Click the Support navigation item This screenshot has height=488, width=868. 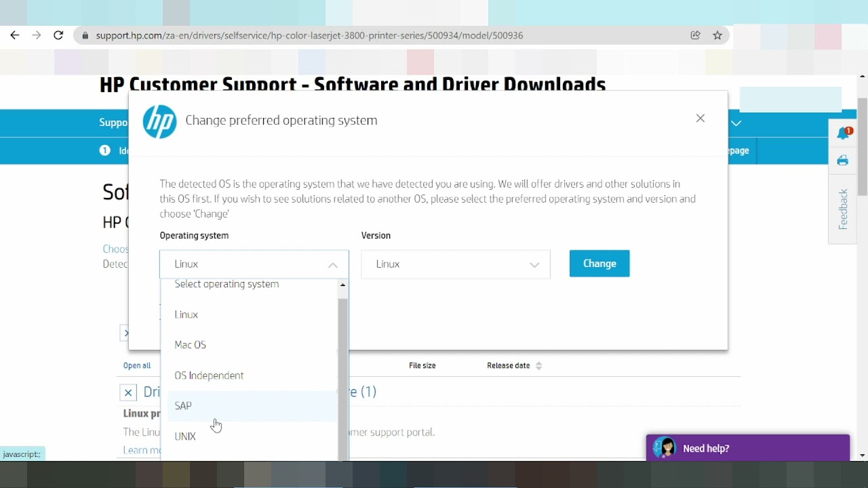pyautogui.click(x=113, y=123)
